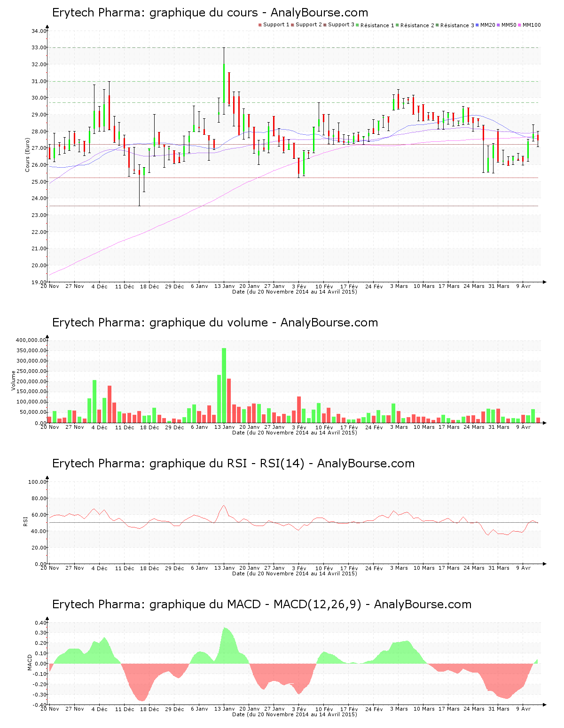The height and width of the screenshot is (728, 564).
Task: Click the 'Volume' vertical axis label
Action: point(14,381)
